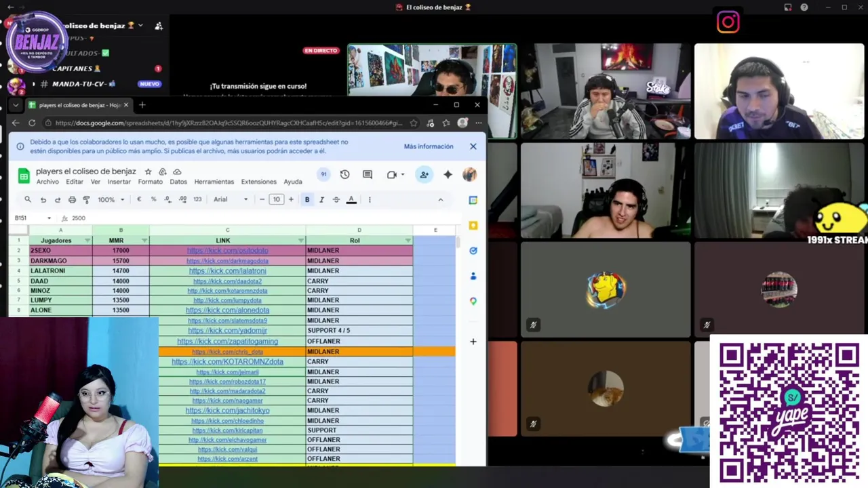Open the Herramientas menu

click(214, 182)
